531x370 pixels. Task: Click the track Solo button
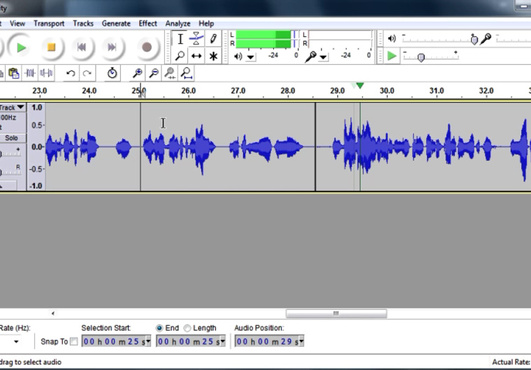(x=12, y=138)
